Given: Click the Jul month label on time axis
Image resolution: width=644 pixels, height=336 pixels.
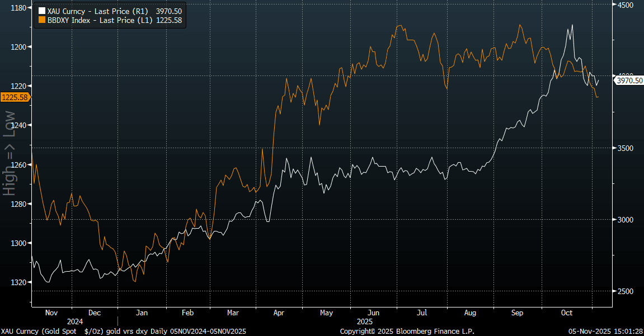Looking at the screenshot, I should pyautogui.click(x=422, y=313).
